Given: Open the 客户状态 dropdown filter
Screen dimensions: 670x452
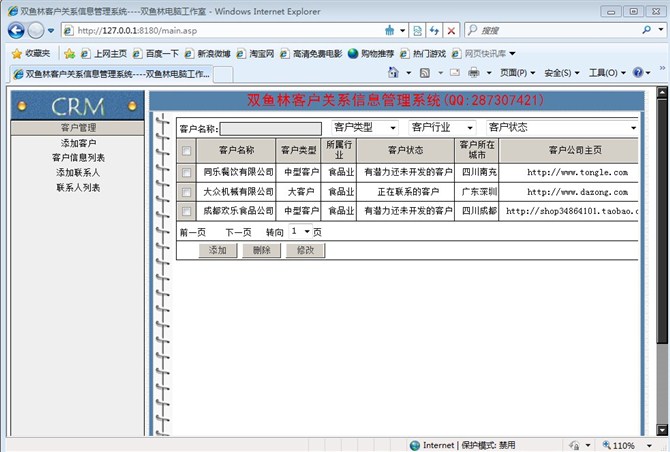Looking at the screenshot, I should point(562,127).
